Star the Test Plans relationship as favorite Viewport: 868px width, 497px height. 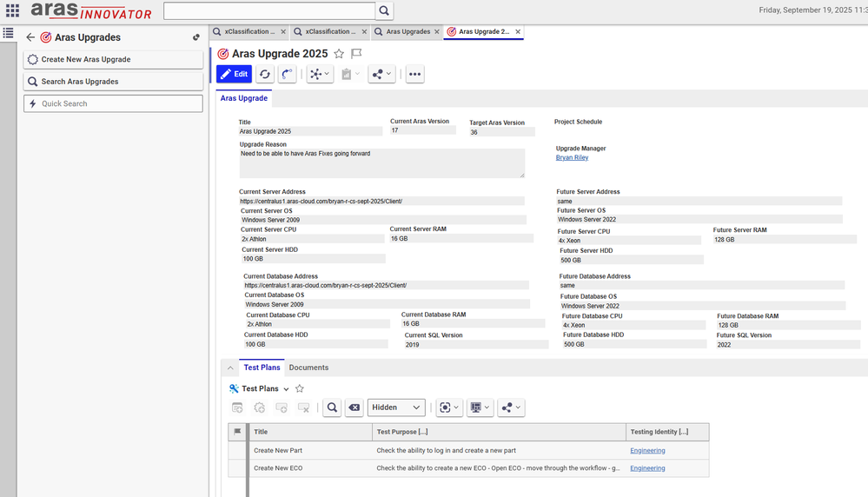300,389
